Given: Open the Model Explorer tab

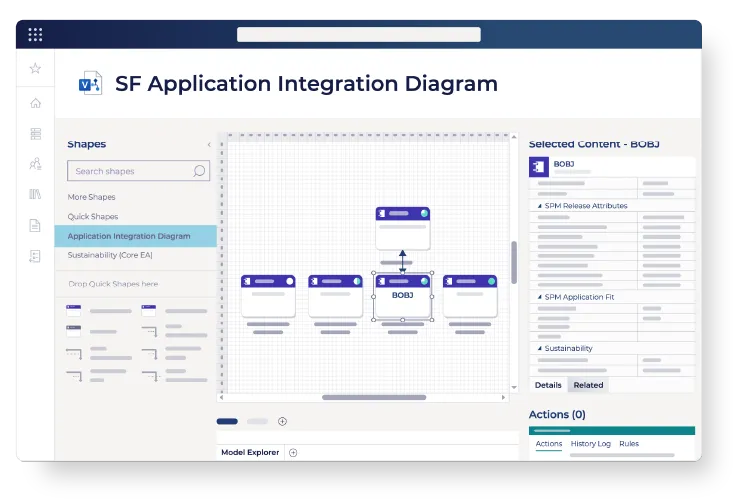Looking at the screenshot, I should 250,452.
